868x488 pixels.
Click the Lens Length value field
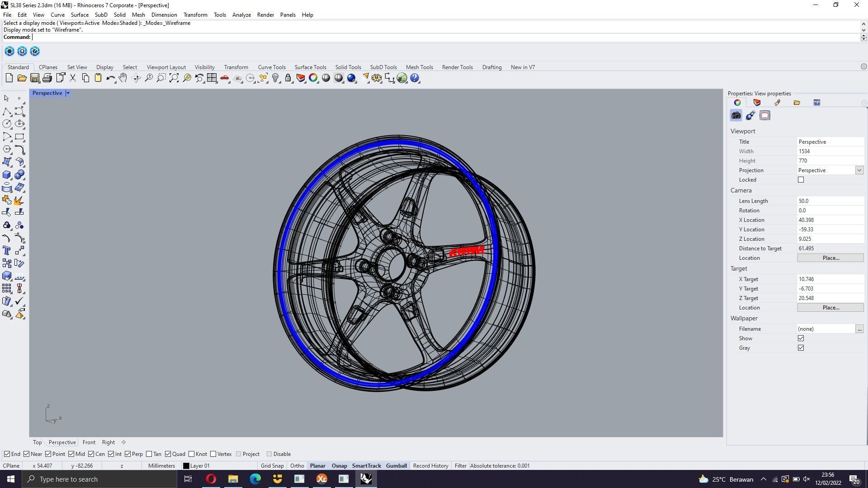pos(830,201)
